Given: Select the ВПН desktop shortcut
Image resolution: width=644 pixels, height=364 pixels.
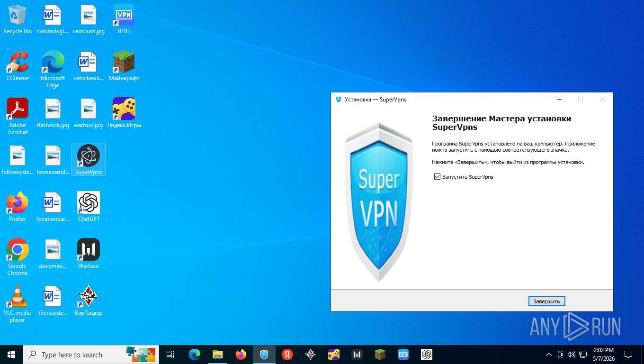Looking at the screenshot, I should pos(124,19).
